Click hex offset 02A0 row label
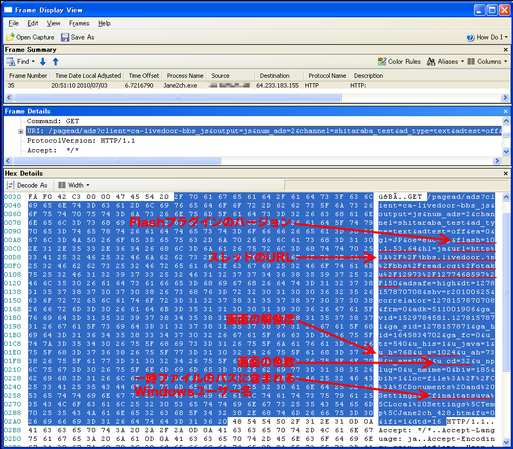Viewport: 513px width, 449px height. coord(13,422)
